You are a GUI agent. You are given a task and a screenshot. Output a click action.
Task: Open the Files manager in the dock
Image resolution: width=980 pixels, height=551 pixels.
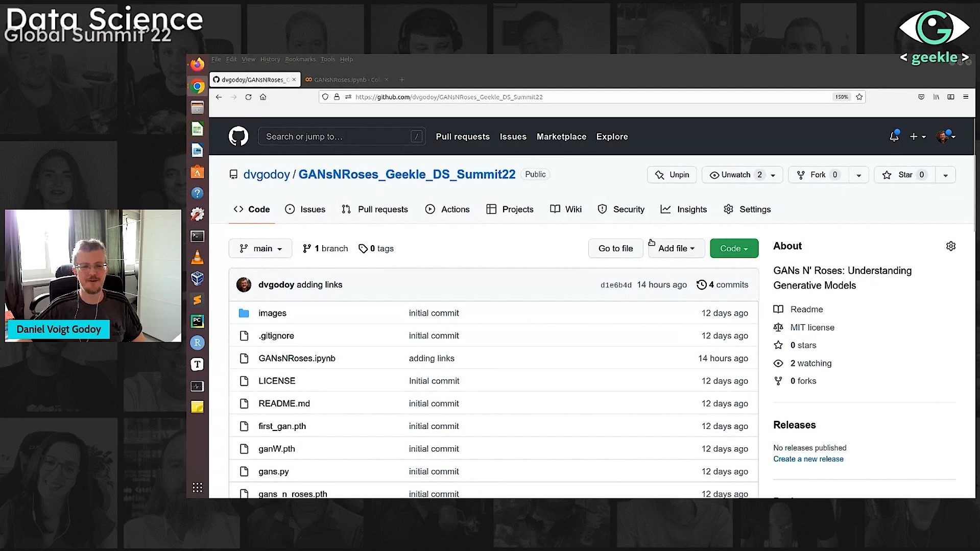pyautogui.click(x=198, y=108)
